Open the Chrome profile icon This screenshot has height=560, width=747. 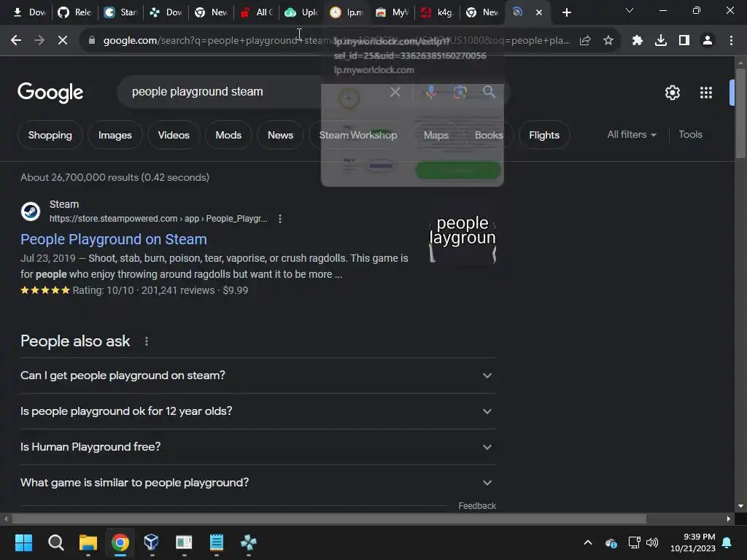(x=708, y=41)
